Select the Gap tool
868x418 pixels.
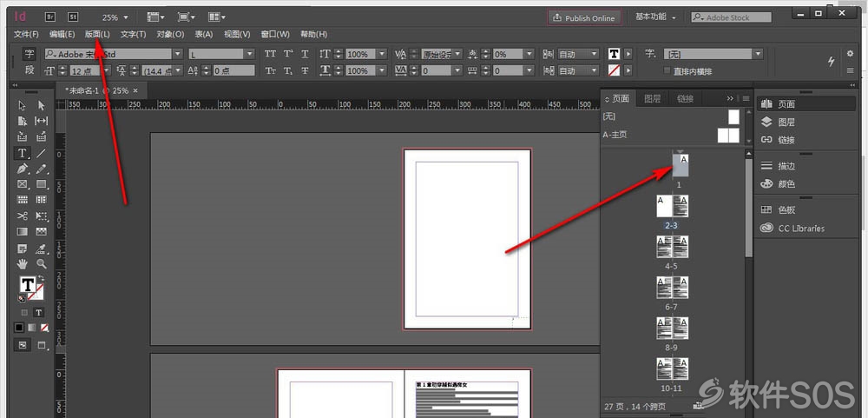(x=42, y=121)
